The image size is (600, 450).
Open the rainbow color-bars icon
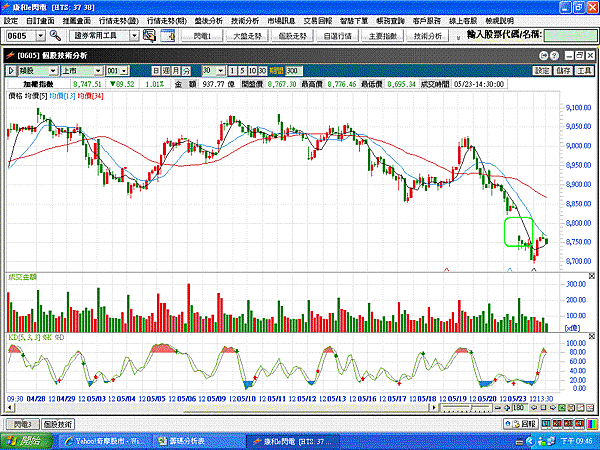pyautogui.click(x=592, y=424)
